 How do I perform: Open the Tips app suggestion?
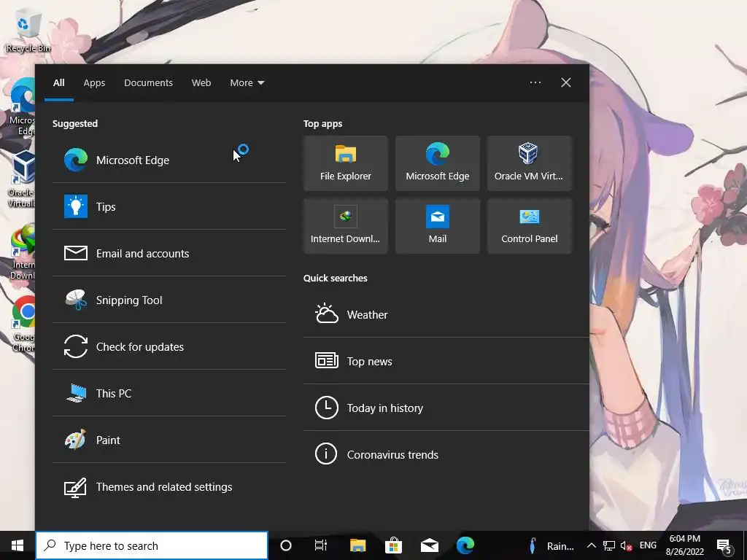169,206
